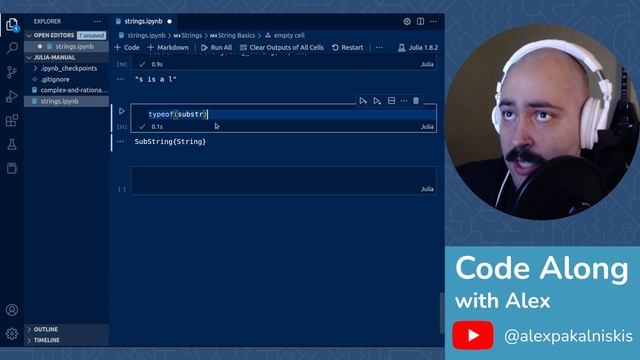640x360 pixels.
Task: Open output actions ellipsis beside "s is a l"
Action: point(120,79)
